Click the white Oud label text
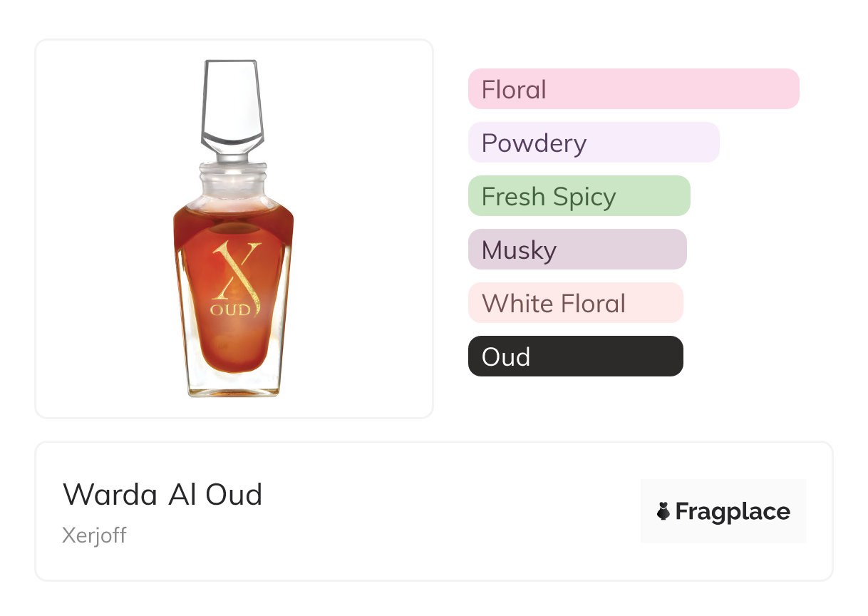The image size is (868, 616). tap(506, 356)
